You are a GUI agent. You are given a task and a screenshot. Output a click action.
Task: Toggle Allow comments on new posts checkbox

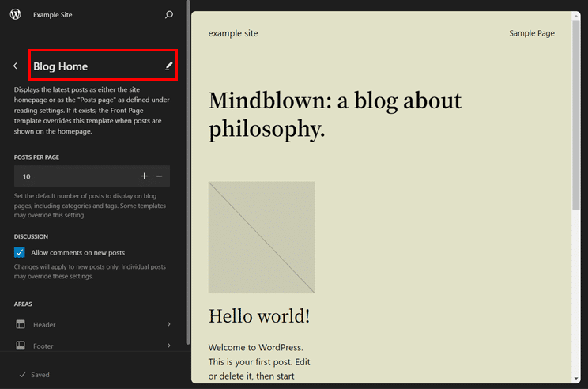[20, 252]
